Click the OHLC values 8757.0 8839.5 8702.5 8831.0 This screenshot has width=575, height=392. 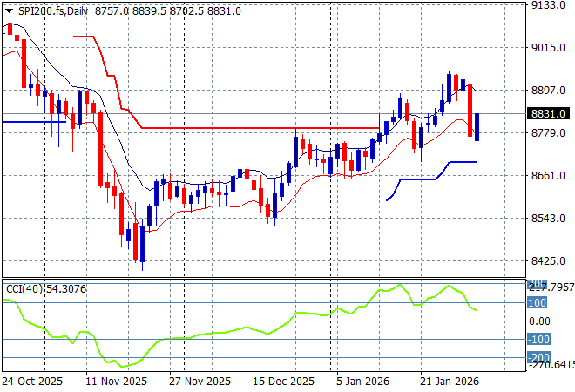click(168, 11)
